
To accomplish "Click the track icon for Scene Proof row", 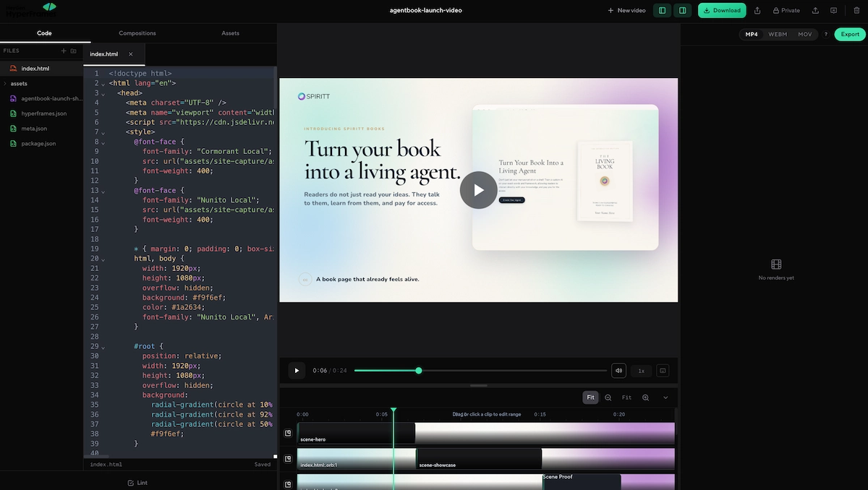I will coord(288,483).
